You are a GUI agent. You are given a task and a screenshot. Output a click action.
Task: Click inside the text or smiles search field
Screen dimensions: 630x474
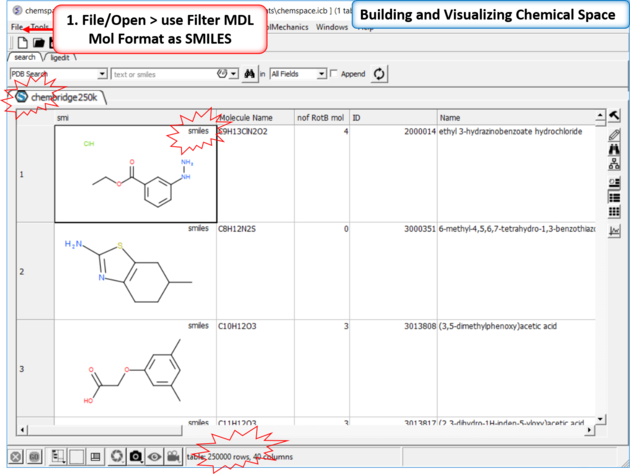pyautogui.click(x=162, y=74)
